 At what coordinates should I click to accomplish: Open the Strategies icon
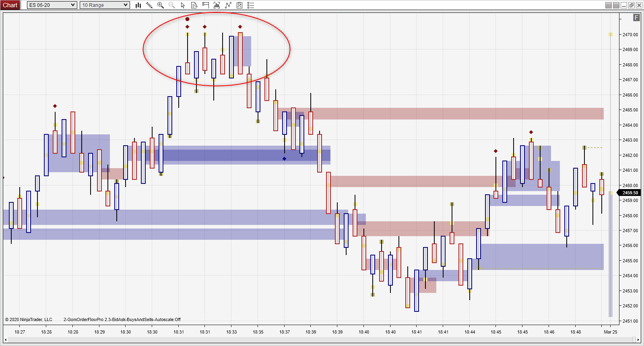click(228, 5)
